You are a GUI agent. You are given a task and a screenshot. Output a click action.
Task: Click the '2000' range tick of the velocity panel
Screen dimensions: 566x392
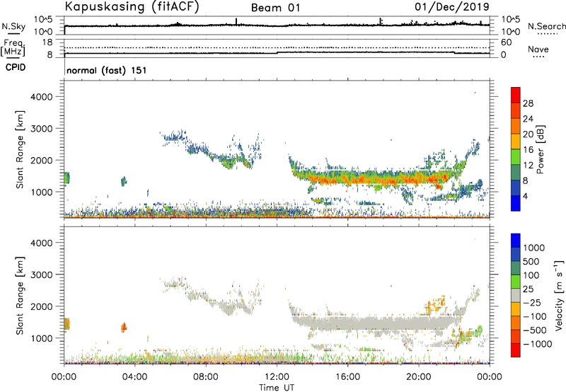coord(41,306)
